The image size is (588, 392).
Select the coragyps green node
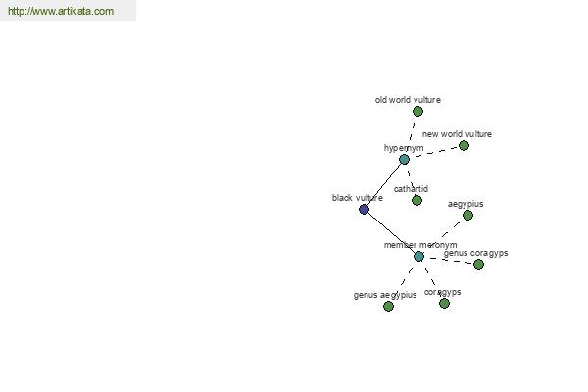pyautogui.click(x=444, y=303)
